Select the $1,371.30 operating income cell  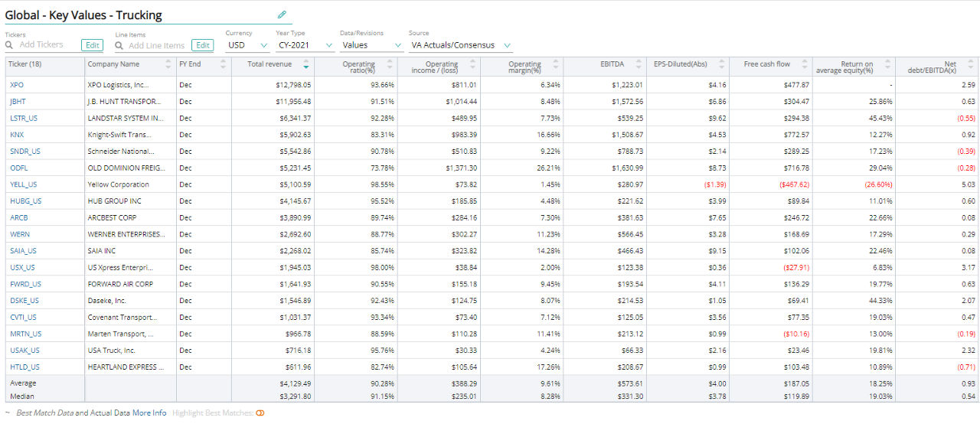point(439,168)
